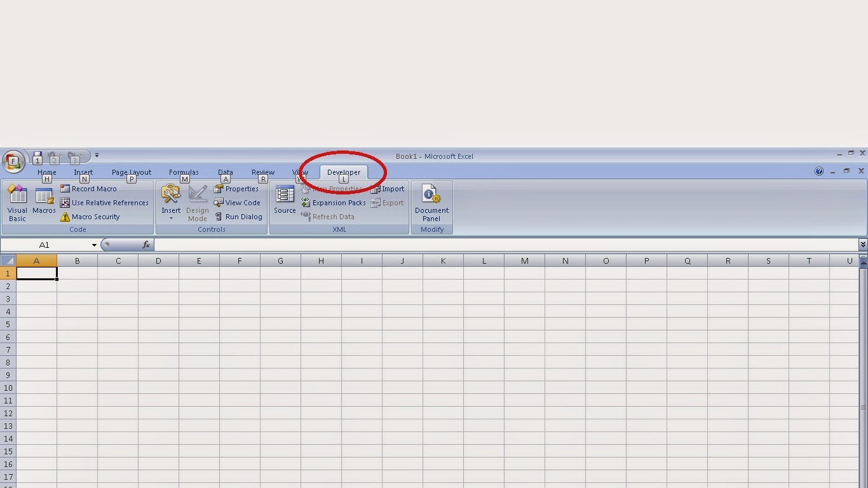The width and height of the screenshot is (868, 488).
Task: Select cell A1
Action: tap(36, 273)
